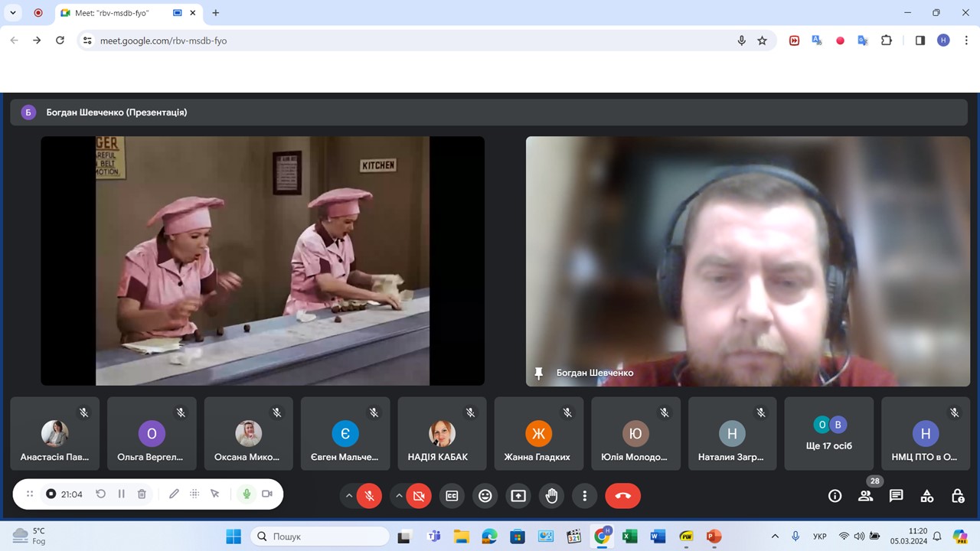Show the participants list (28 people)
The image size is (980, 551).
(865, 496)
